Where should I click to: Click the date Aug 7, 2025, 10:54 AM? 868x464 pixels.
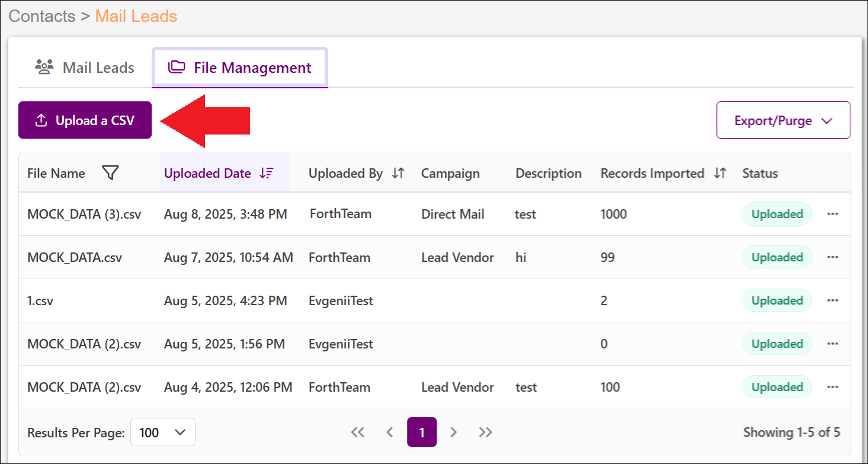tap(229, 257)
